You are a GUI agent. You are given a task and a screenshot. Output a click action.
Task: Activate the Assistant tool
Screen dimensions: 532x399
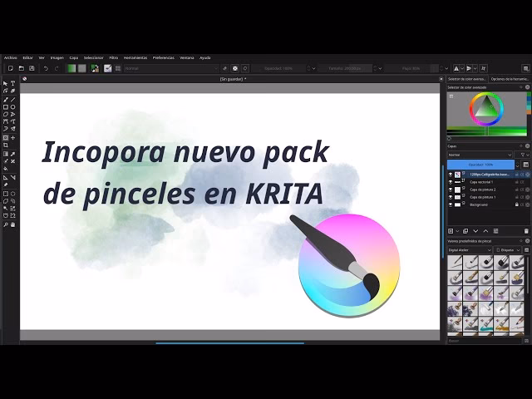(6, 177)
